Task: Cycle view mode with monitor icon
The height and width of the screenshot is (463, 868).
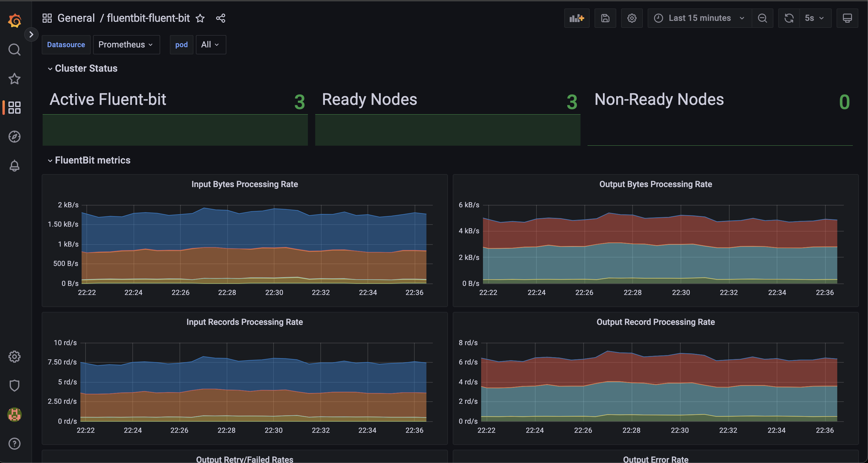Action: pos(847,18)
